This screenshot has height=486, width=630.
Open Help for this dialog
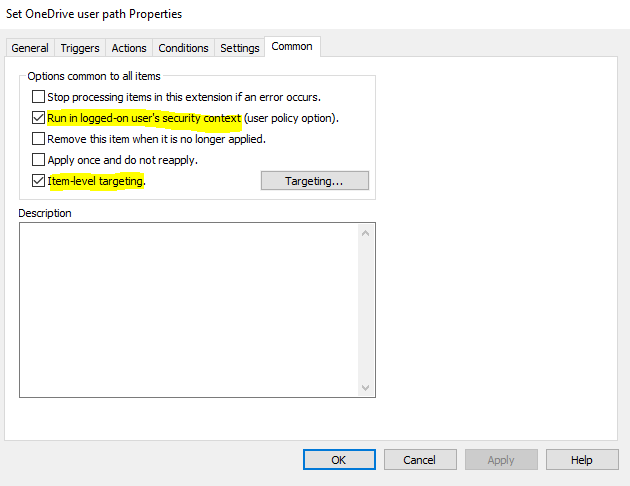[582, 460]
